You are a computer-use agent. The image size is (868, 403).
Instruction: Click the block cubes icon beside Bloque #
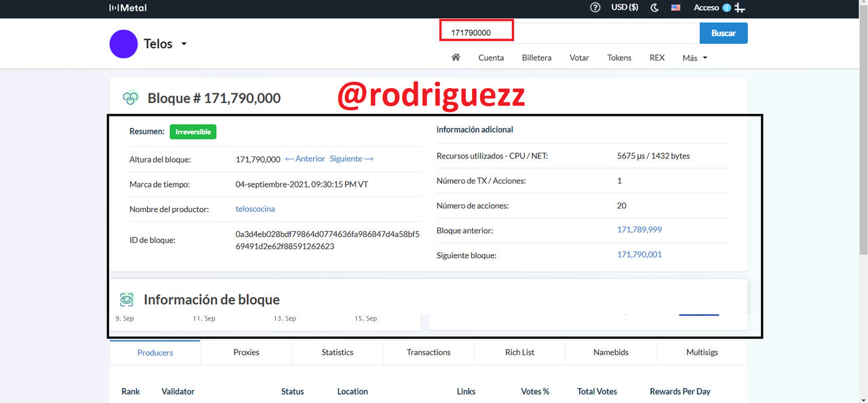(x=130, y=98)
